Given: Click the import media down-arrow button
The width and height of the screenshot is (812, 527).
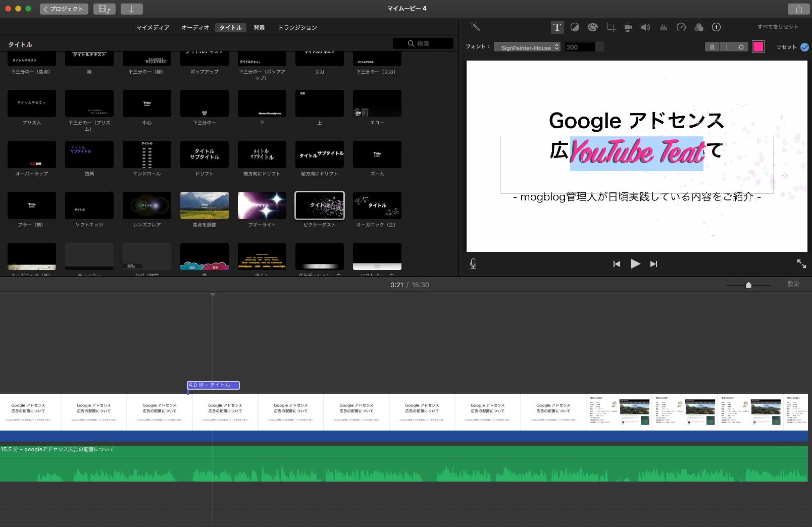Looking at the screenshot, I should pyautogui.click(x=131, y=9).
